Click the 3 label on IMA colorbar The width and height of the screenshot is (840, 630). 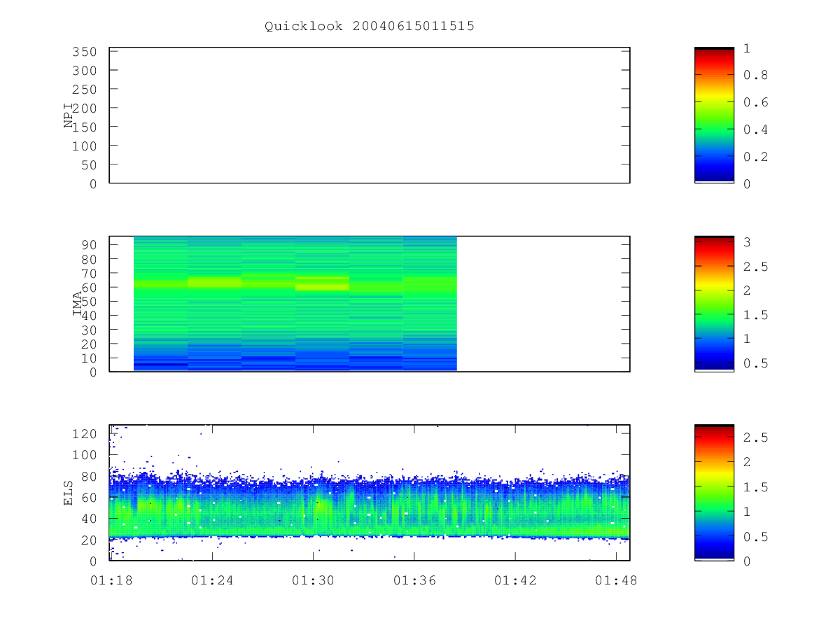point(748,242)
